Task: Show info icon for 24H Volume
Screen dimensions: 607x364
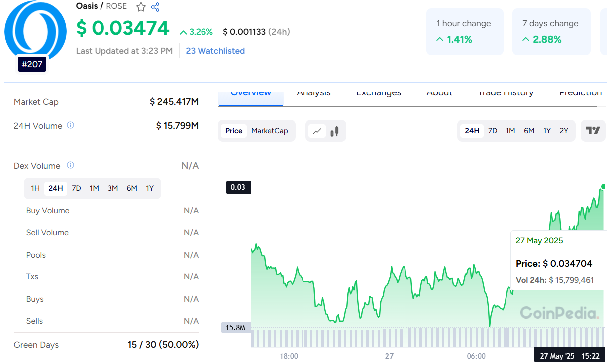Action: 71,125
